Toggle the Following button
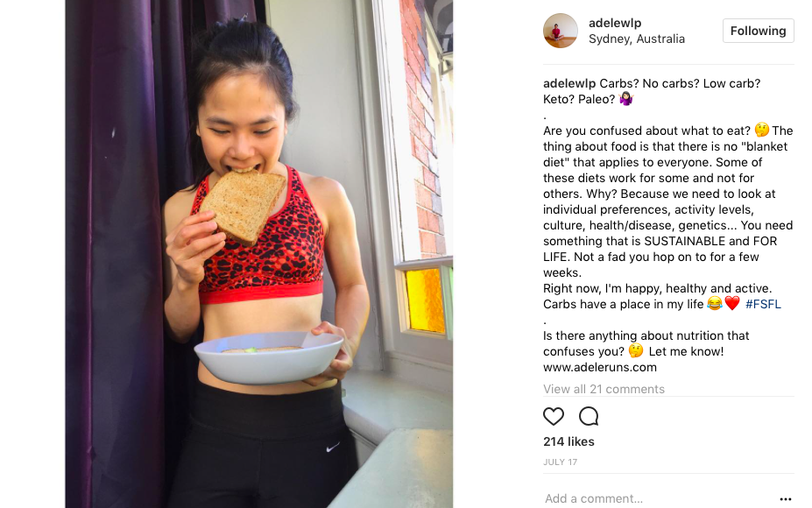 759,31
